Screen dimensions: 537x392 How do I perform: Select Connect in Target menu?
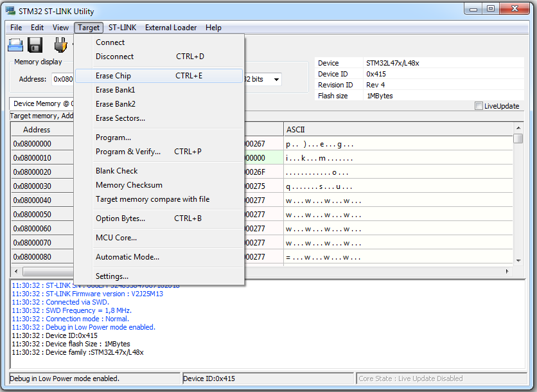point(159,42)
